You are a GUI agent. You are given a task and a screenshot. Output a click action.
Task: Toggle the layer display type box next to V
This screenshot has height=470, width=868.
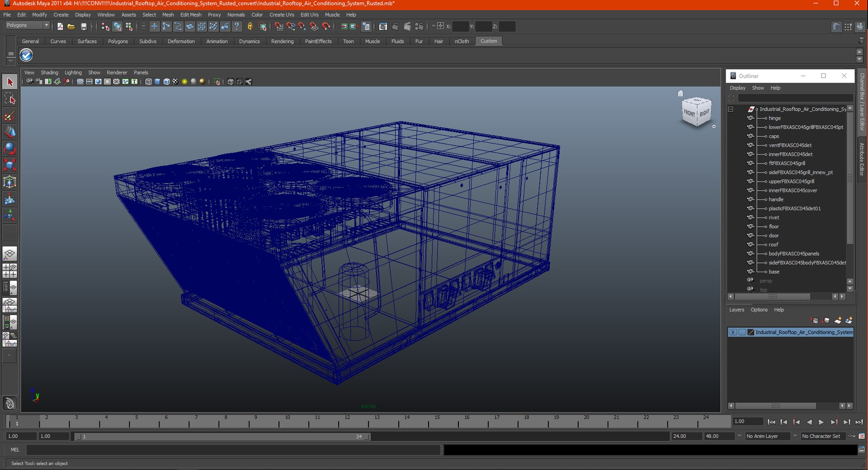tap(742, 332)
